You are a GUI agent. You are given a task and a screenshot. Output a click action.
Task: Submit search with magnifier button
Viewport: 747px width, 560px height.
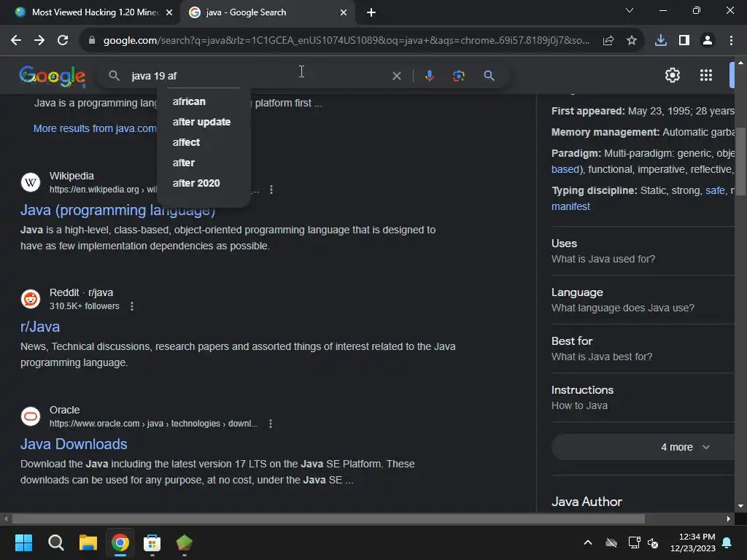(489, 76)
